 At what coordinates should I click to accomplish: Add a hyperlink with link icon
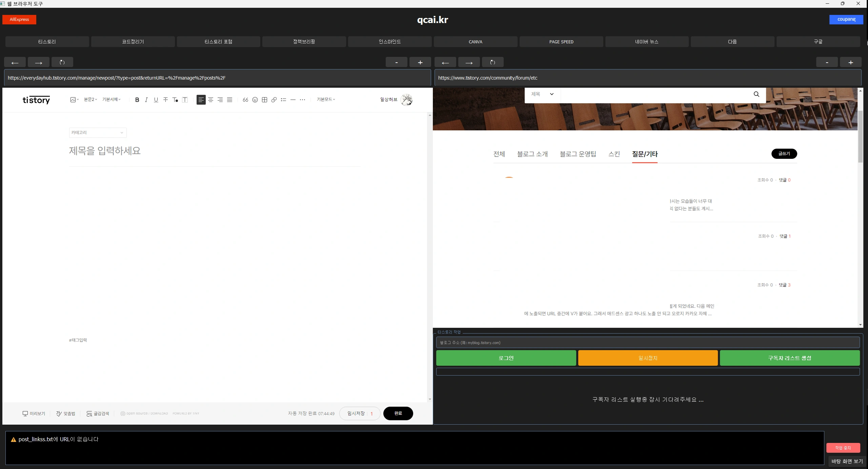tap(274, 100)
